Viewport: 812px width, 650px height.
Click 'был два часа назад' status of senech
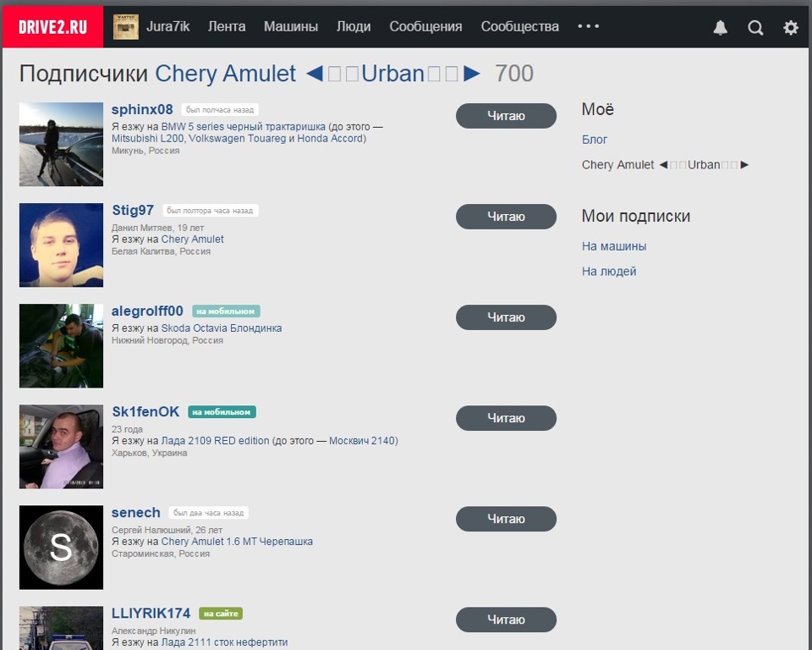click(209, 513)
